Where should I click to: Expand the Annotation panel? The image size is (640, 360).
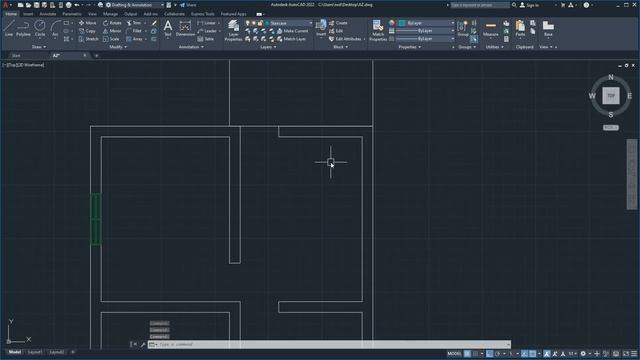click(x=191, y=47)
